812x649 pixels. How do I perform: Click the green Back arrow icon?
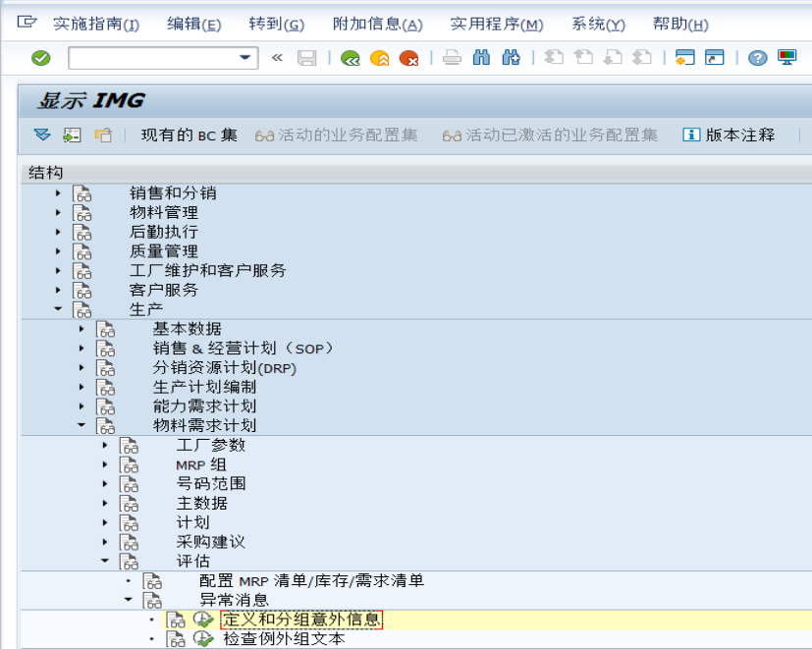coord(351,58)
